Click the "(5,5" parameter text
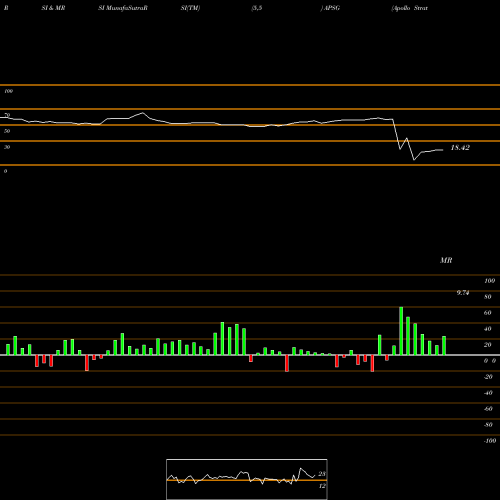The height and width of the screenshot is (500, 500). pos(257,8)
